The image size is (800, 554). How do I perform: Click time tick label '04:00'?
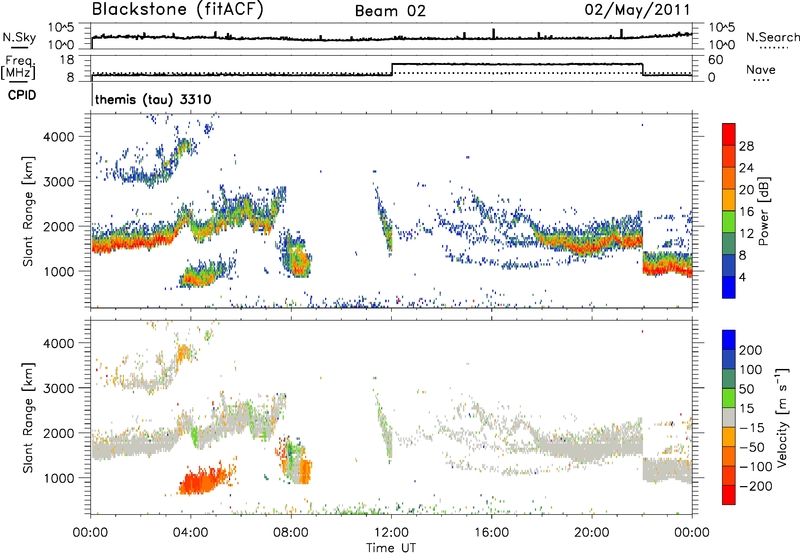(190, 533)
